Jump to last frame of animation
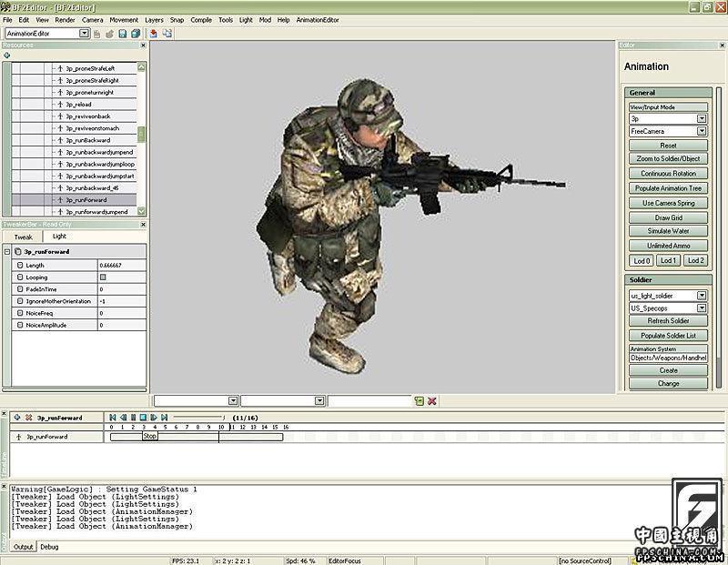Screen dimensions: 728x565 coord(164,418)
